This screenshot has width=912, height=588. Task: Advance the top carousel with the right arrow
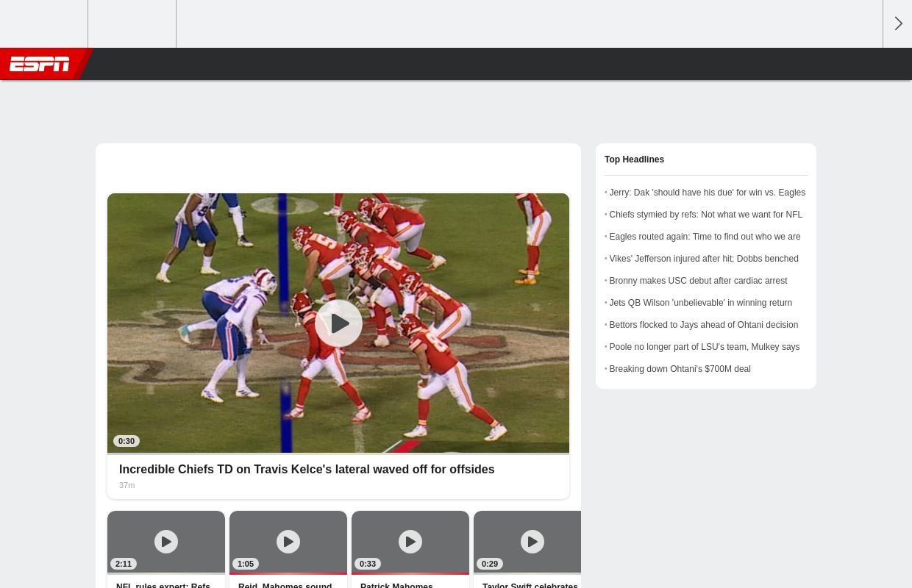897,24
